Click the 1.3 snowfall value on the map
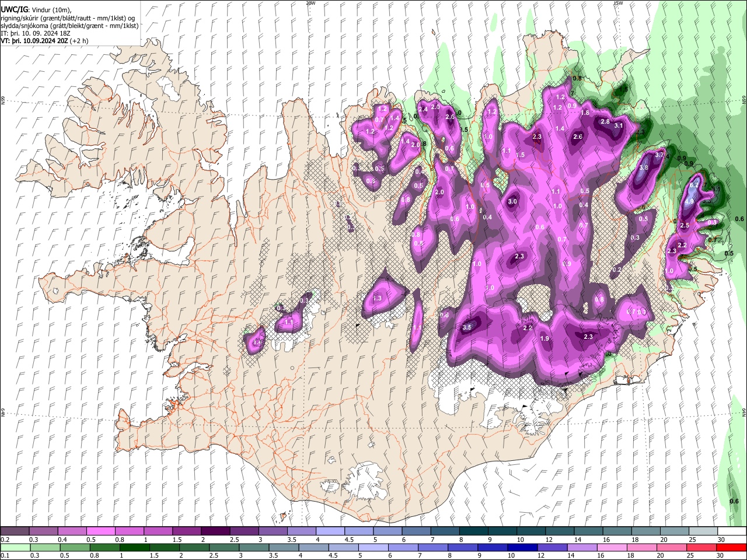The width and height of the screenshot is (747, 560). (377, 298)
